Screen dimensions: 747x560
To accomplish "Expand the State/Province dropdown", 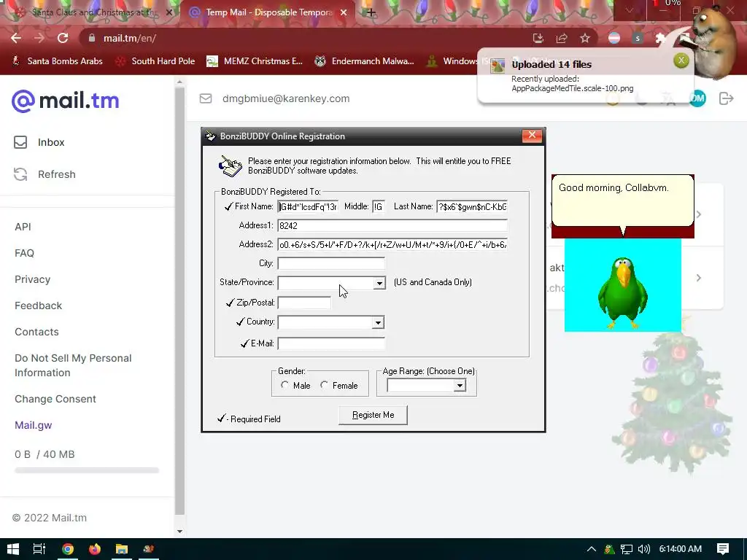I will click(x=379, y=284).
